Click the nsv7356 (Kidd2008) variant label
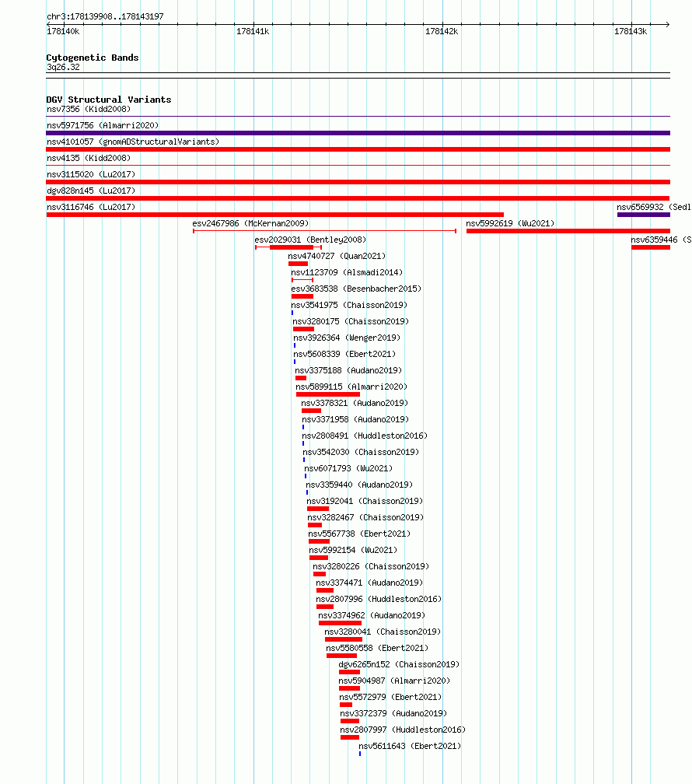 pyautogui.click(x=89, y=109)
